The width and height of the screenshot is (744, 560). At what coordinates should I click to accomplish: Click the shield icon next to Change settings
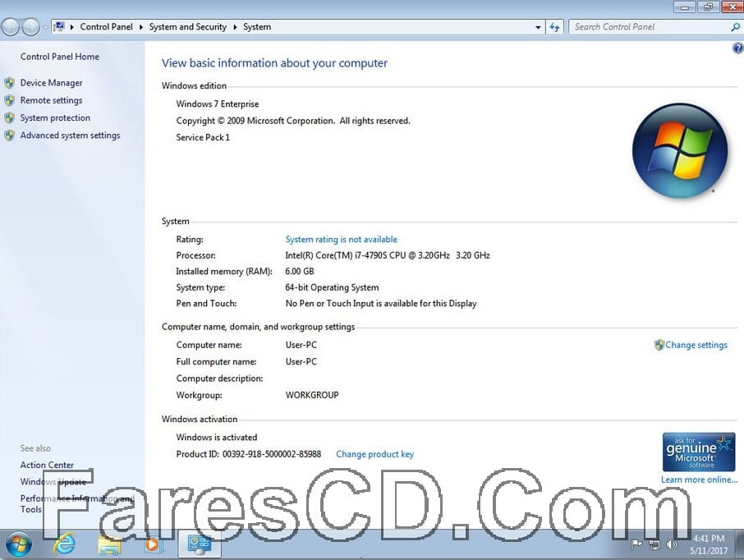[x=659, y=345]
